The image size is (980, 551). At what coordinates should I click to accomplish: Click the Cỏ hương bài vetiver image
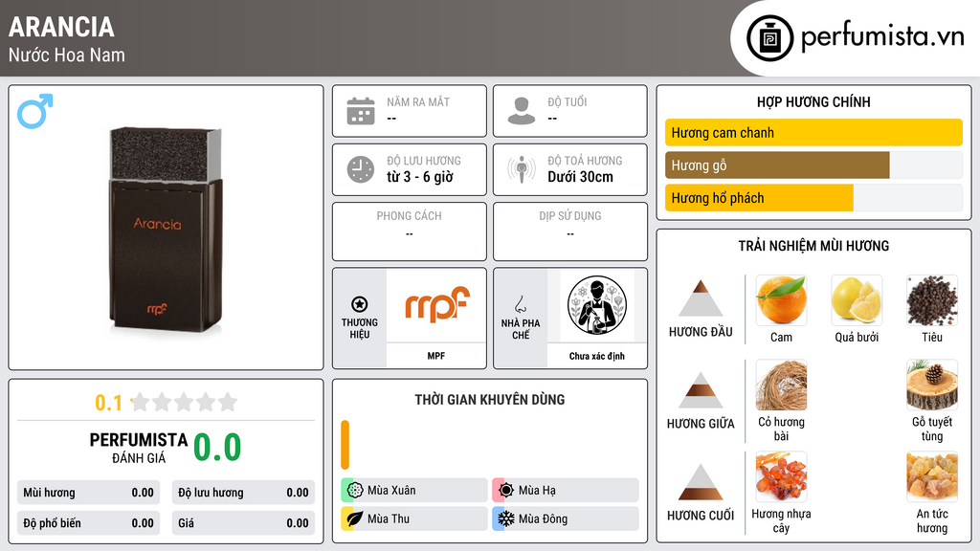[x=781, y=385]
